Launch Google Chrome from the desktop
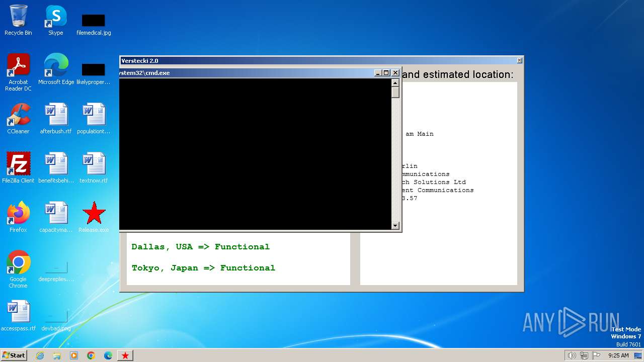Screen dimensions: 644x362 click(x=18, y=269)
